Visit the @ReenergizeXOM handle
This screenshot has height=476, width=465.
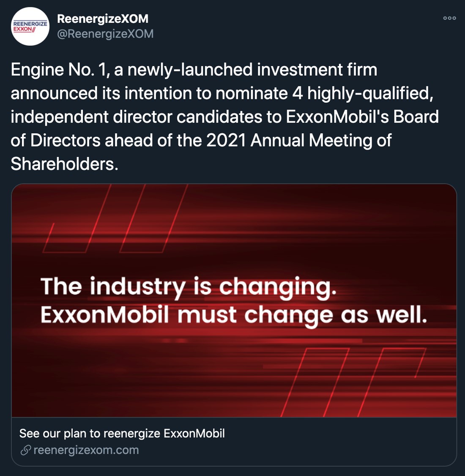[x=105, y=34]
